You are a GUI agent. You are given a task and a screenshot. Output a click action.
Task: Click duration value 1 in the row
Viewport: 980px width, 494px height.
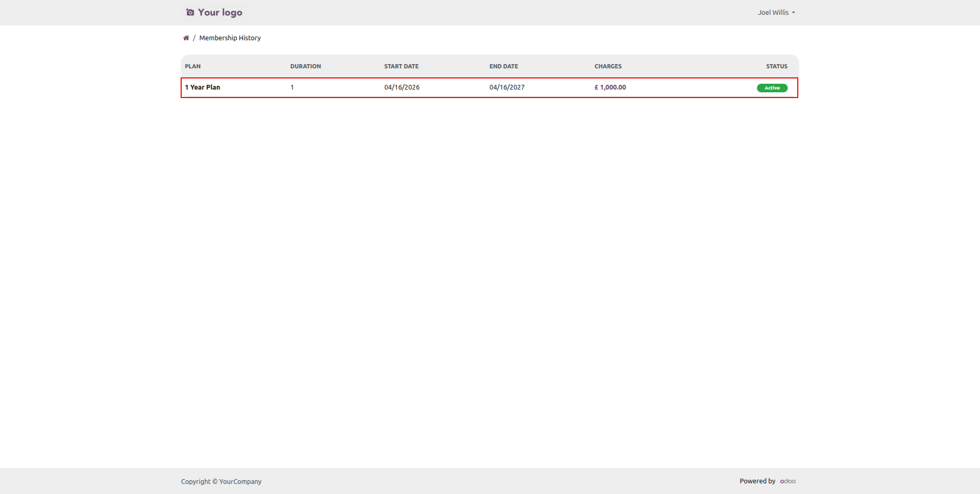pyautogui.click(x=292, y=87)
